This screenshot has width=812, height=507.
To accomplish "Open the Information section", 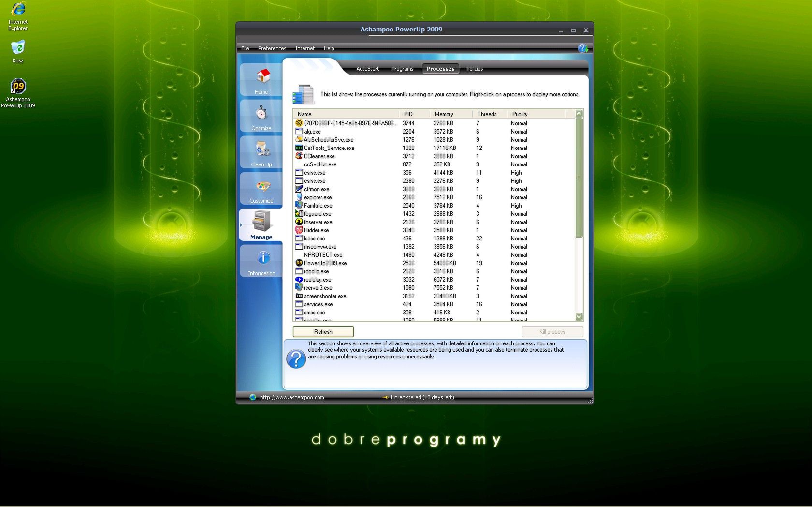I will (261, 261).
